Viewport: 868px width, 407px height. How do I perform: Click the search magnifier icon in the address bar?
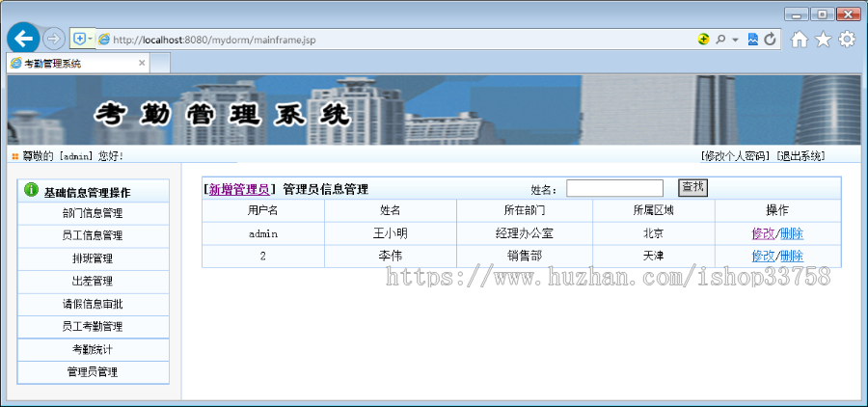click(720, 40)
